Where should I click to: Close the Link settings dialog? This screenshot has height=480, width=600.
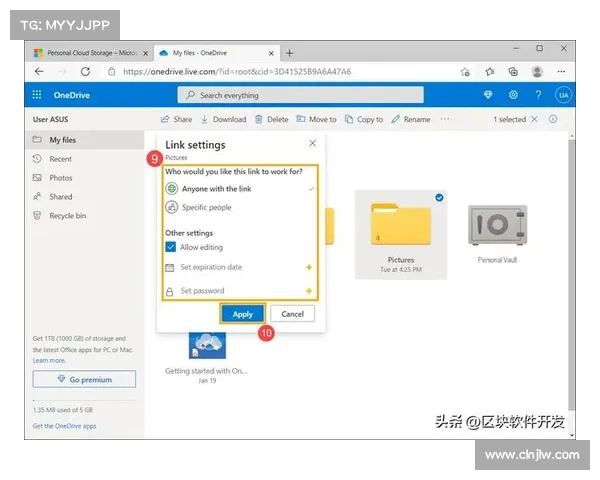(312, 145)
